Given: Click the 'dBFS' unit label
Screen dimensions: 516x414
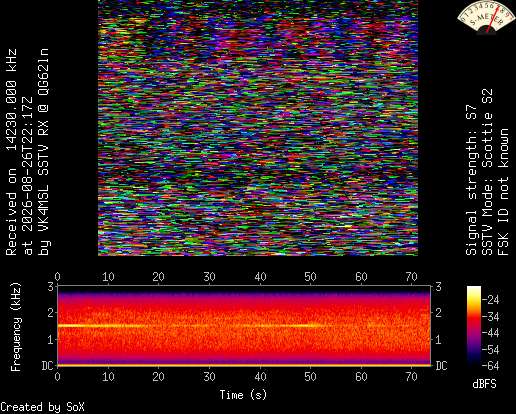Looking at the screenshot, I should (484, 384).
